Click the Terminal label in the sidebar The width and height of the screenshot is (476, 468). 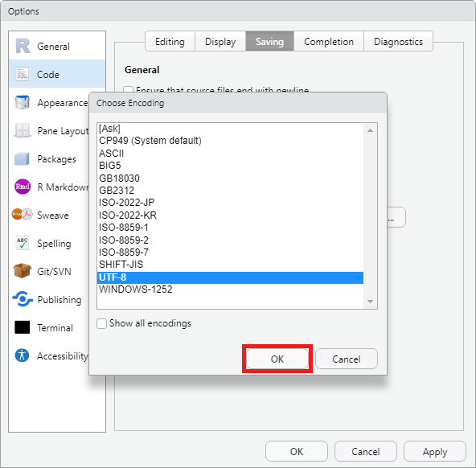point(55,328)
